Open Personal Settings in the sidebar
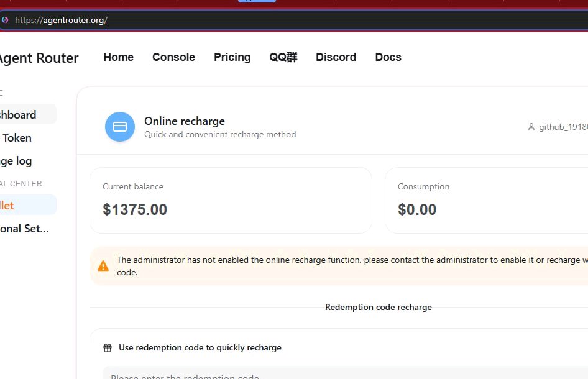The image size is (588, 379). pos(24,229)
